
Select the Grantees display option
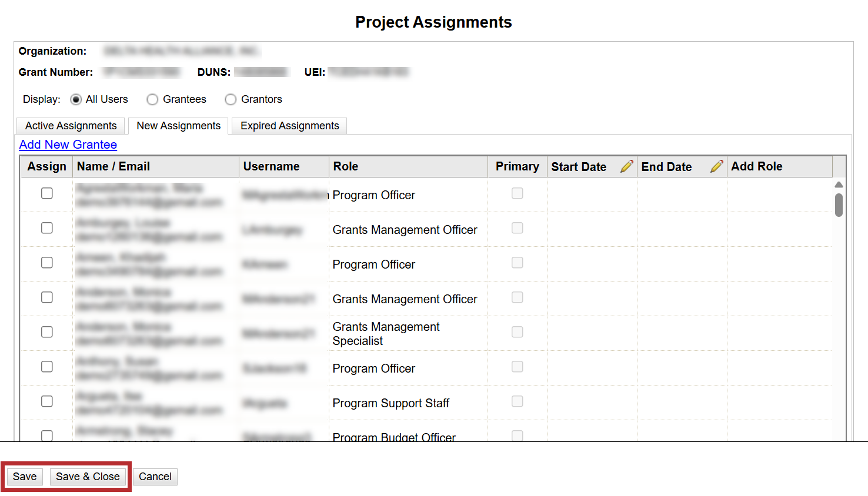(152, 99)
